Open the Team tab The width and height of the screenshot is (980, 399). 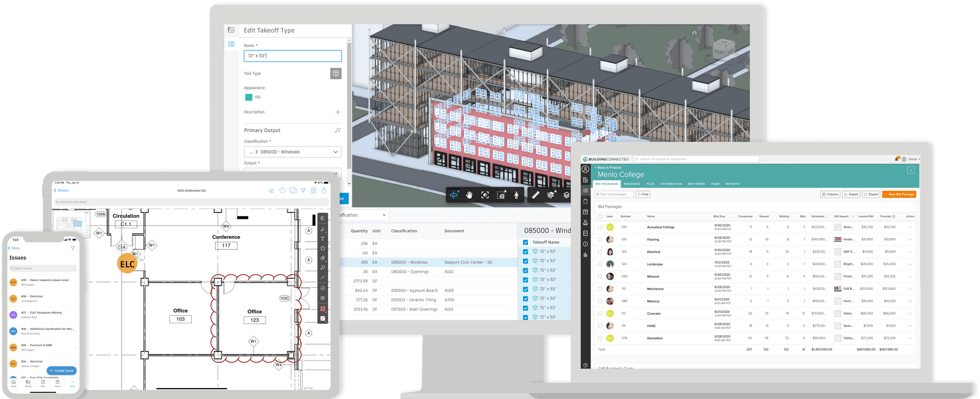coord(715,184)
